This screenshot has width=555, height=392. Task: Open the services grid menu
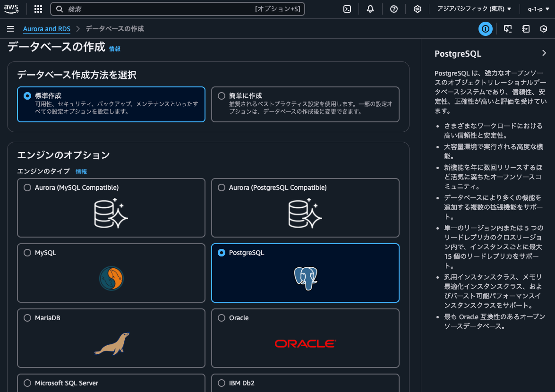pyautogui.click(x=38, y=9)
